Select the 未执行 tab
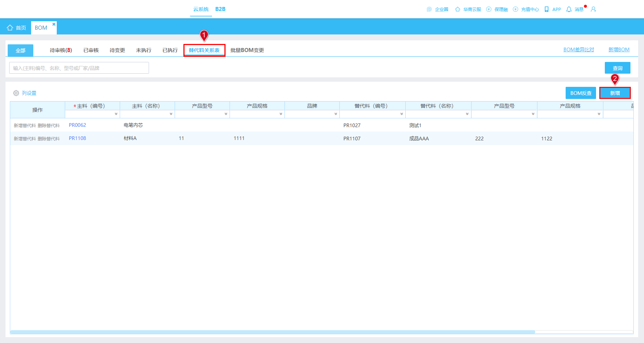The image size is (644, 343). [x=144, y=50]
